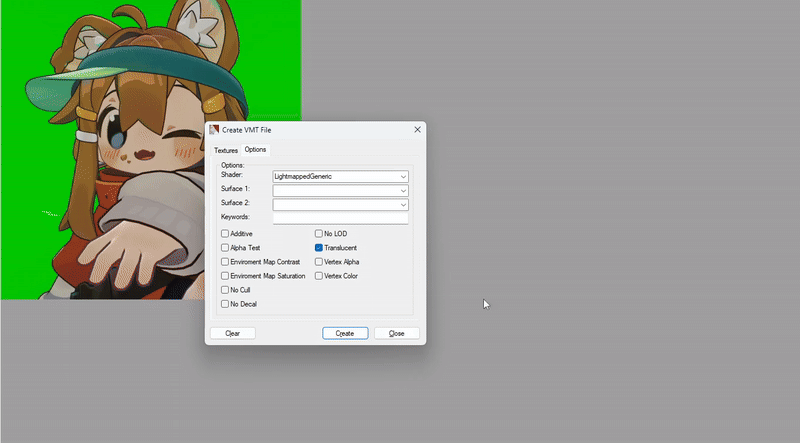Check the No Decal option
Viewport: 800px width, 443px height.
click(x=225, y=304)
